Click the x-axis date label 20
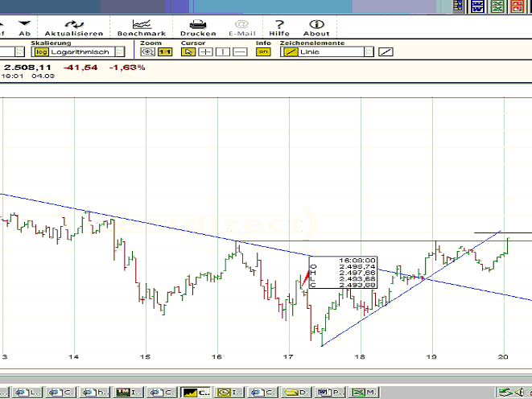Screen dimensions: 532x399 click(x=503, y=356)
